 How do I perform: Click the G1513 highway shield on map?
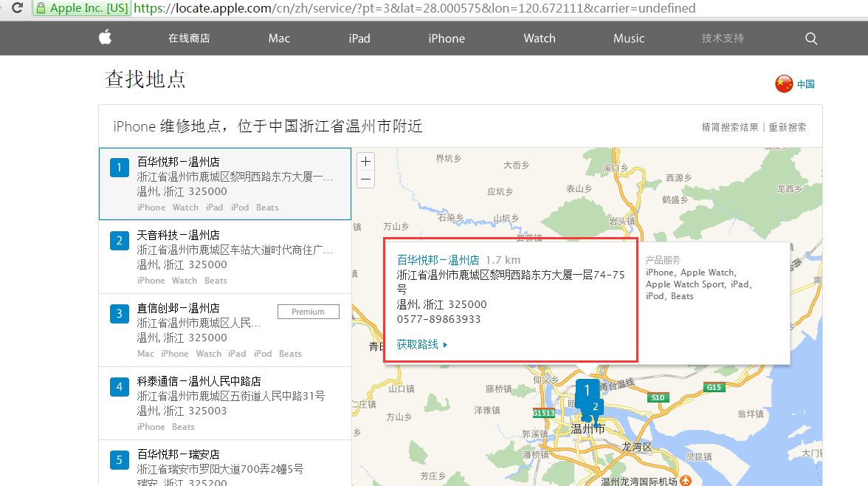pyautogui.click(x=543, y=413)
